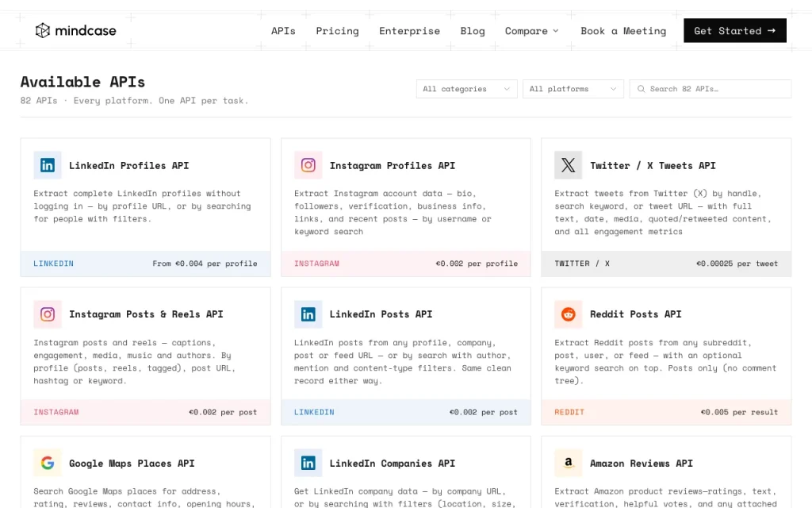Click the Instagram Posts & Reels icon
812x508 pixels.
tap(48, 314)
